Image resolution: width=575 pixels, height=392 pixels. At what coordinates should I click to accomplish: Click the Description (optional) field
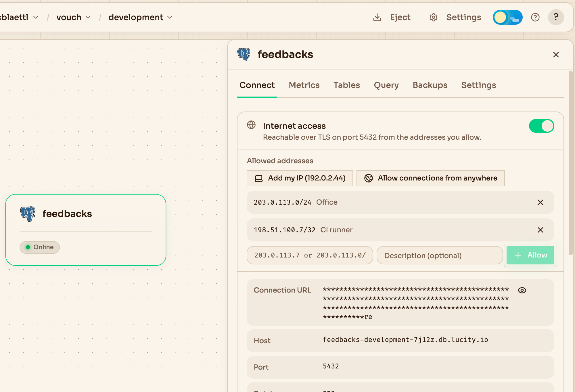(440, 255)
